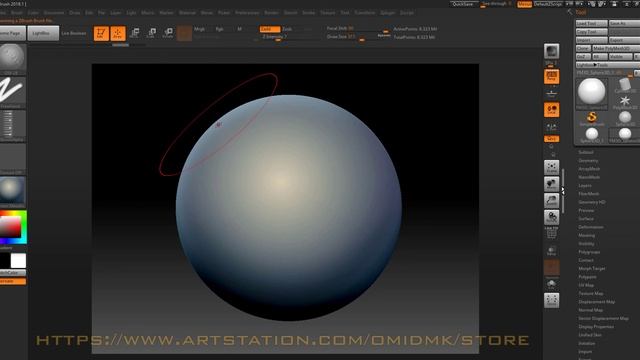Viewport: 640px width, 360px height.
Task: Toggle the M material channel button
Action: 240,29
